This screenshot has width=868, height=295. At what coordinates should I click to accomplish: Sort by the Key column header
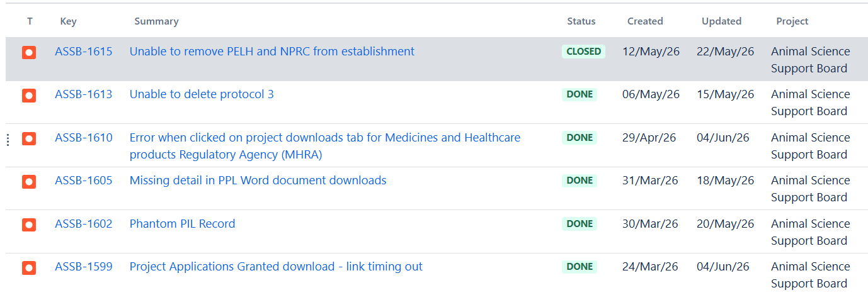pyautogui.click(x=69, y=21)
